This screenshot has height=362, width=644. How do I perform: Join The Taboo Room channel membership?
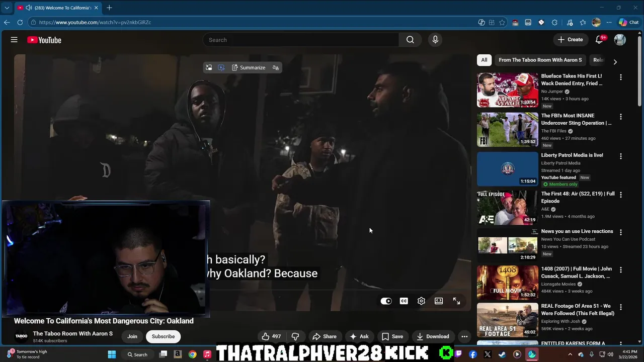point(132,336)
